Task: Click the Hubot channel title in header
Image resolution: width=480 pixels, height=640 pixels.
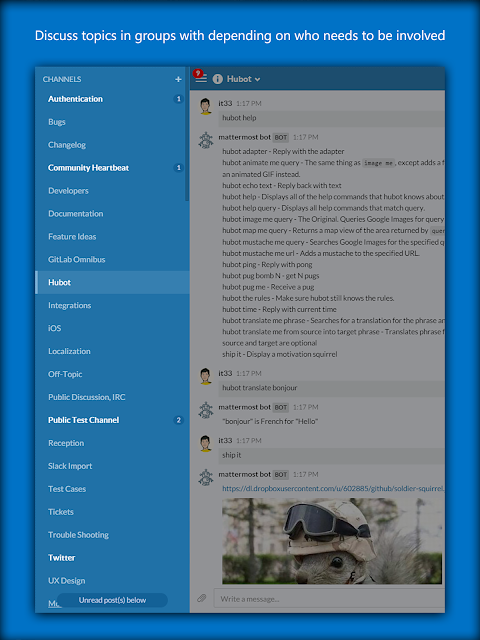Action: coord(239,79)
